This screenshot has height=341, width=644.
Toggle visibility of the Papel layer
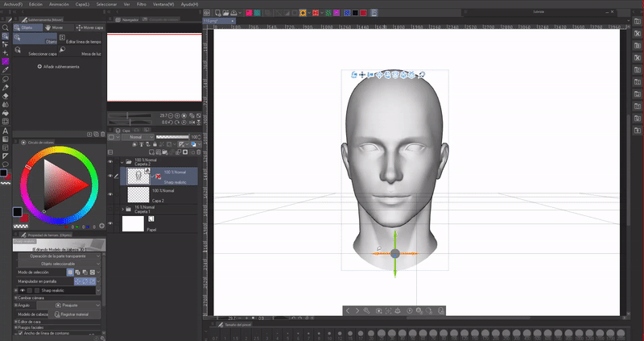click(111, 224)
